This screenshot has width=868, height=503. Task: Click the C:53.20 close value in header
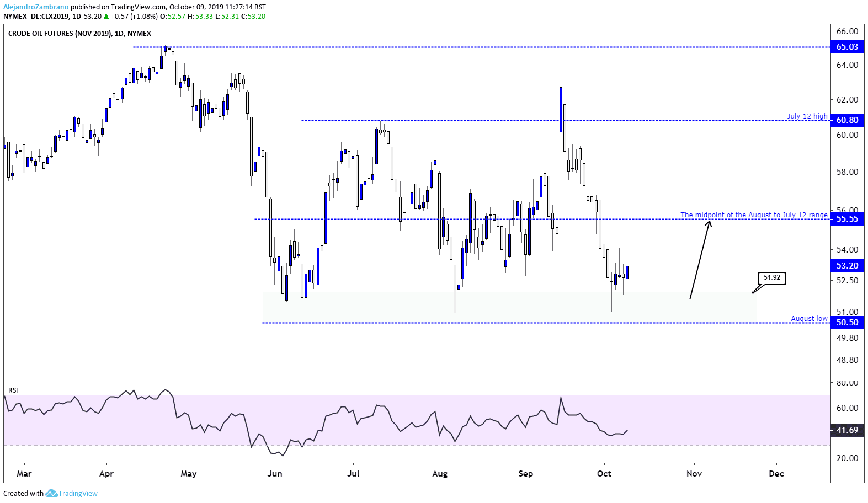[253, 17]
